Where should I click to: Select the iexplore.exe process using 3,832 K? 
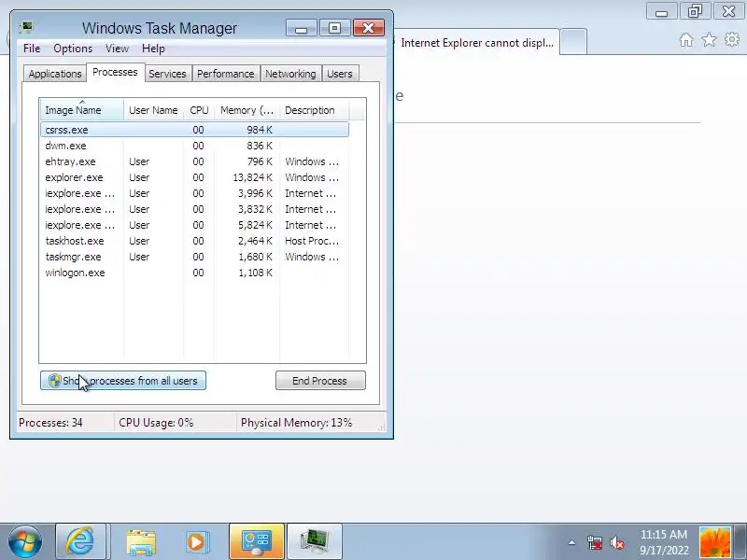tap(194, 209)
